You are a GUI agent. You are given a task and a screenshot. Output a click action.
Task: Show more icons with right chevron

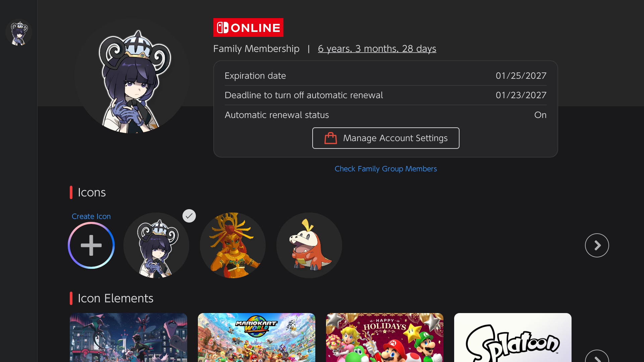(x=597, y=245)
